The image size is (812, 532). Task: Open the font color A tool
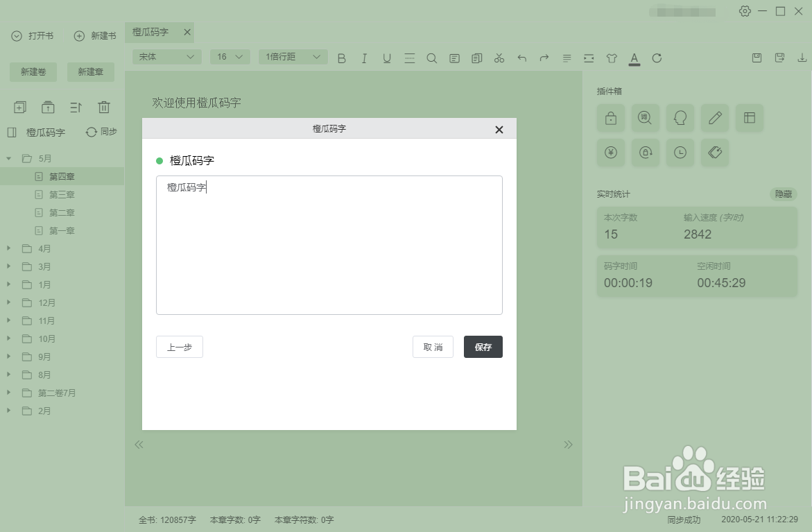coord(634,58)
